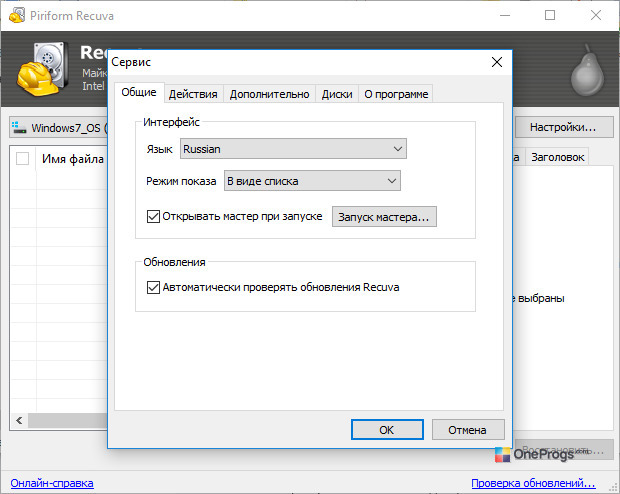
Task: Click the Отмена button
Action: click(468, 430)
